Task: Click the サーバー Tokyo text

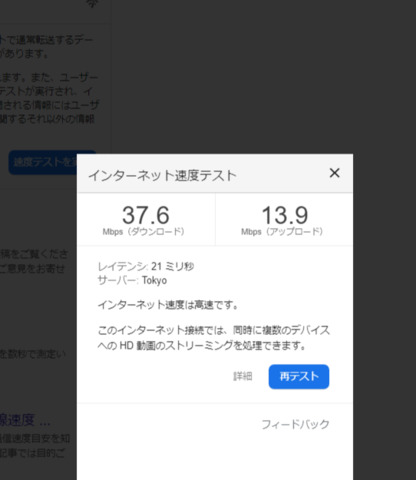Action: pyautogui.click(x=132, y=280)
